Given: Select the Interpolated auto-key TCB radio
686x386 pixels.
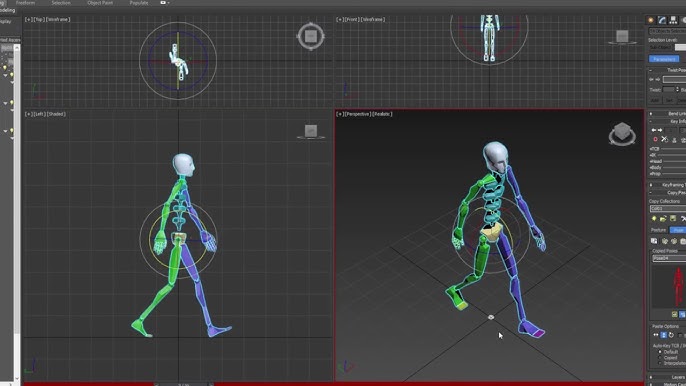Looking at the screenshot, I should click(660, 363).
